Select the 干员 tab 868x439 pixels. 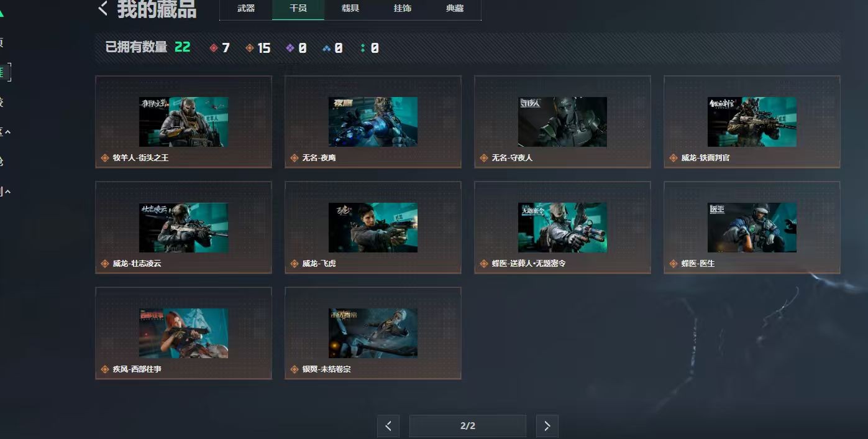click(298, 9)
